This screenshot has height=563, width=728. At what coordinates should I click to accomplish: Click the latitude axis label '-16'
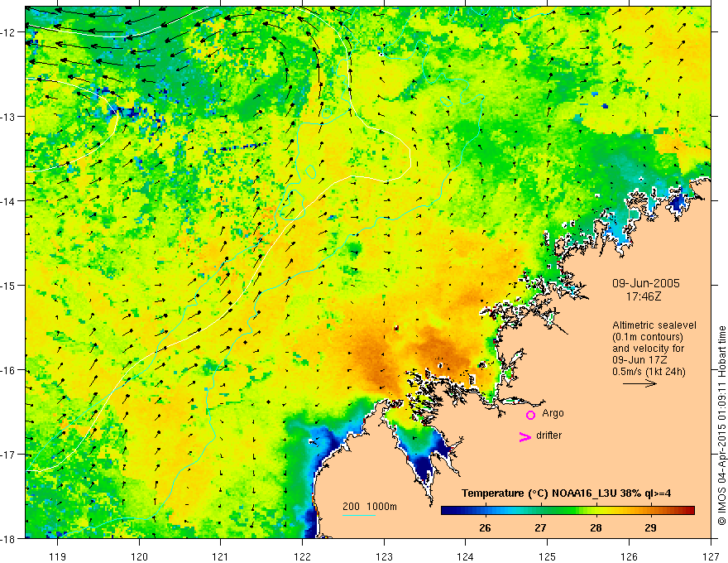9,370
